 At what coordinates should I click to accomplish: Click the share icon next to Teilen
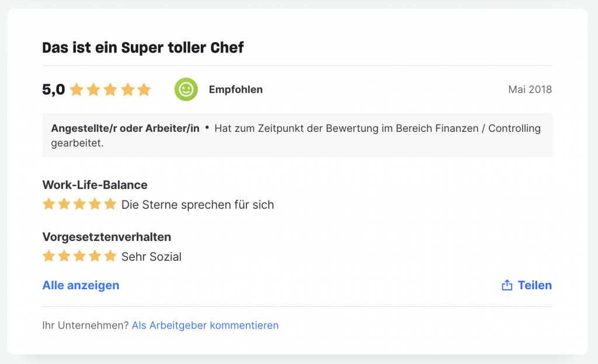point(507,285)
